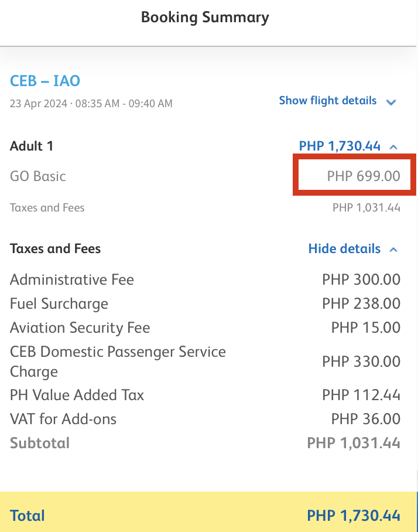This screenshot has height=532, width=418.
Task: Click the Subtotal PHP 1,031.44 amount
Action: click(354, 443)
